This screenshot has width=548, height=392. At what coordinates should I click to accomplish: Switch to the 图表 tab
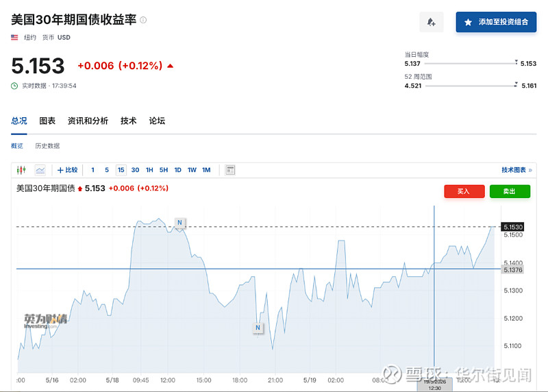(47, 121)
